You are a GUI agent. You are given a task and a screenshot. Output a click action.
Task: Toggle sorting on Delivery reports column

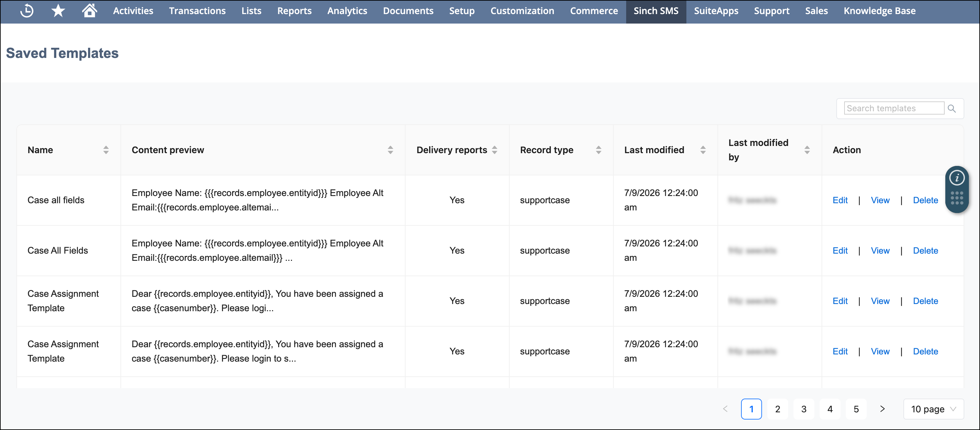tap(494, 150)
